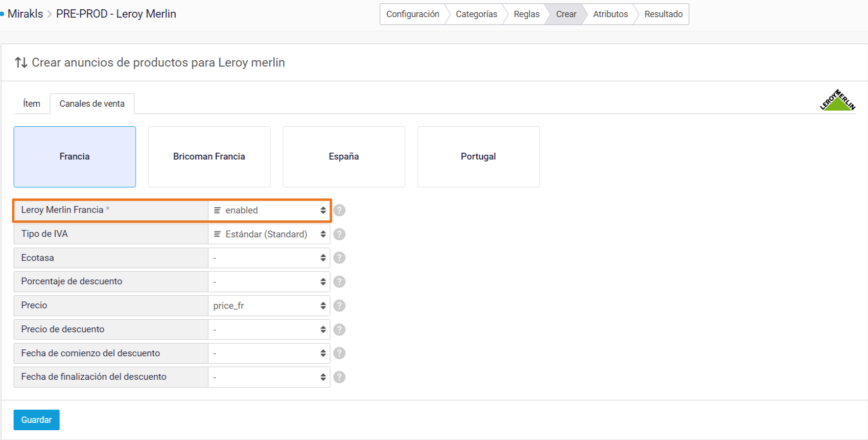Image resolution: width=868 pixels, height=440 pixels.
Task: Open the Ecotasa dropdown
Action: click(x=269, y=257)
